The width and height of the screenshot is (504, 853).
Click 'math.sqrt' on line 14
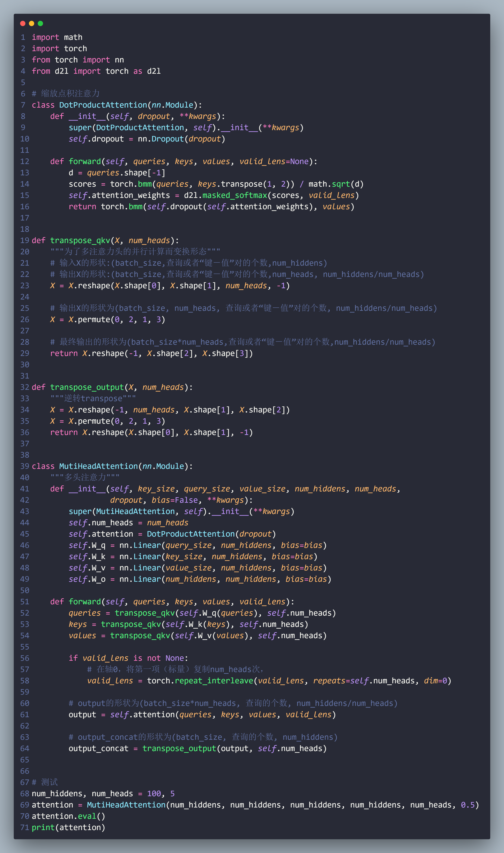(x=329, y=184)
